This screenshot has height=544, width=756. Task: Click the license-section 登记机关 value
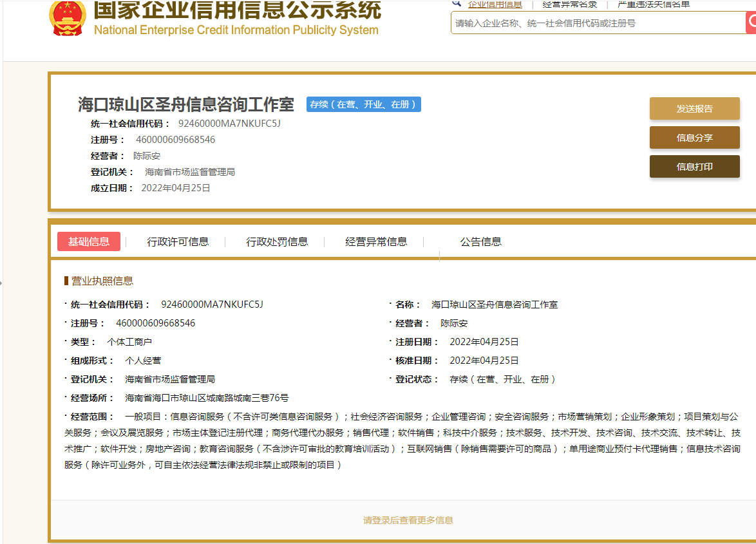pyautogui.click(x=170, y=379)
